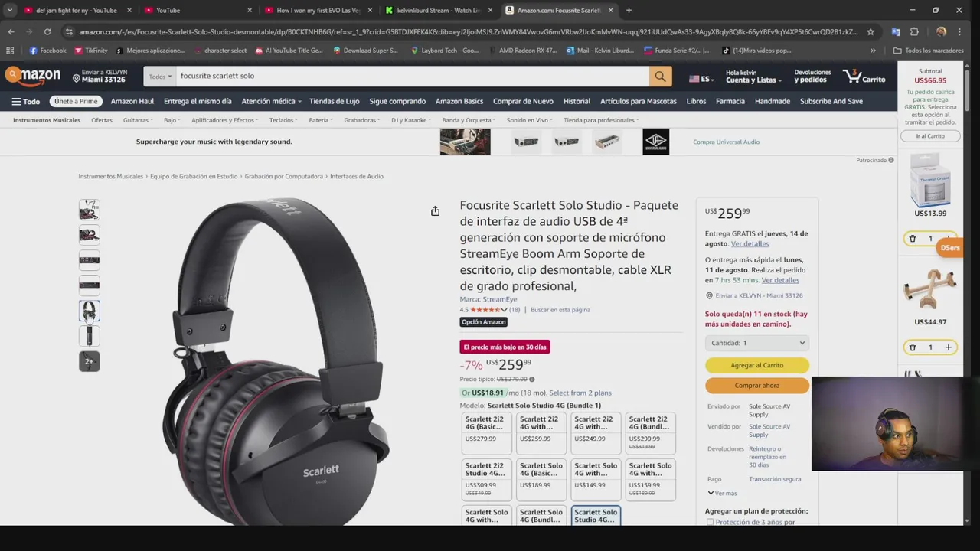
Task: Open the Todos search category dropdown
Action: tap(160, 77)
